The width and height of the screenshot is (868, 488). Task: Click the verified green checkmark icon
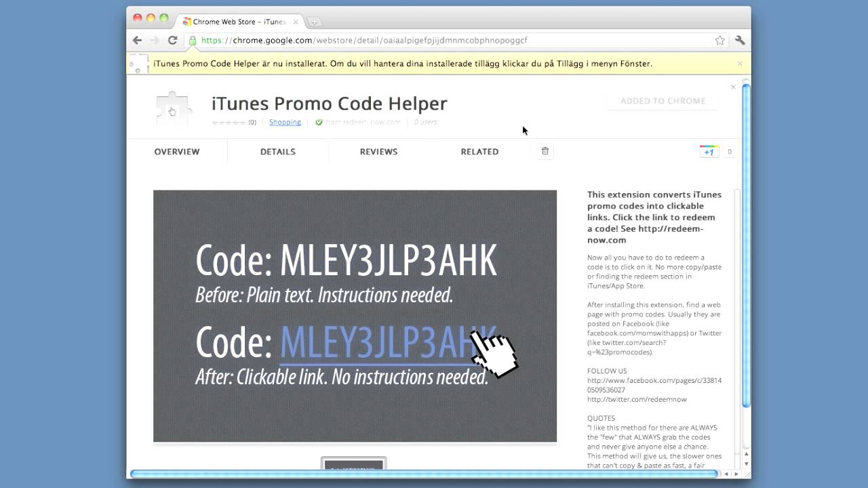pyautogui.click(x=319, y=123)
